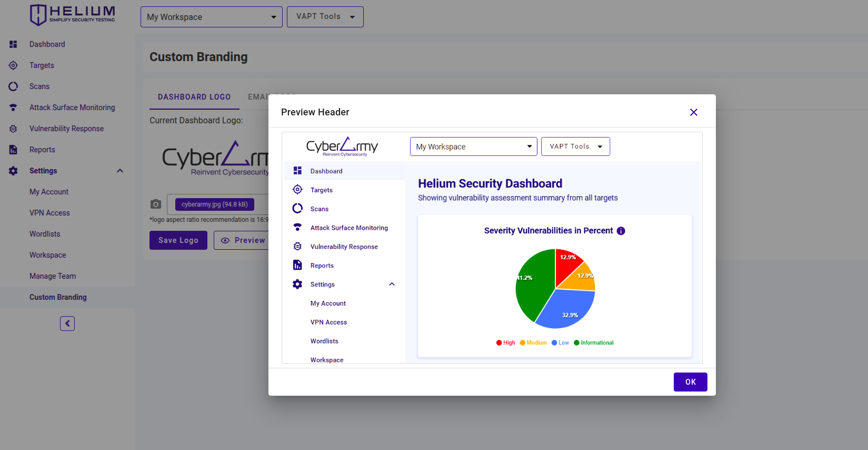Click the Reports icon in the main sidebar
The height and width of the screenshot is (450, 868).
coord(13,150)
